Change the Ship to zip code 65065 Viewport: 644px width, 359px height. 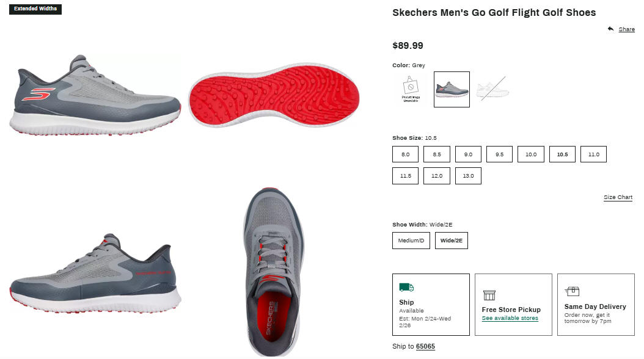click(425, 346)
